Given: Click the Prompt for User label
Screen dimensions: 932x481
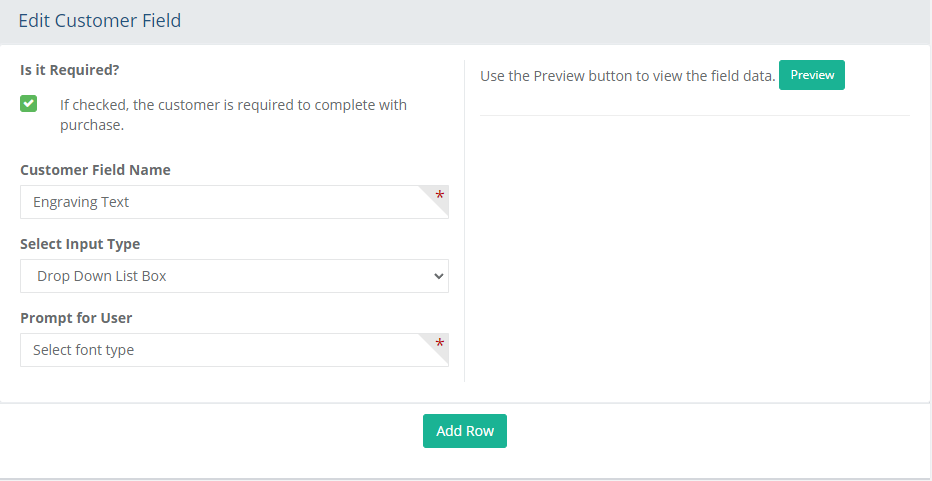Looking at the screenshot, I should pyautogui.click(x=76, y=318).
